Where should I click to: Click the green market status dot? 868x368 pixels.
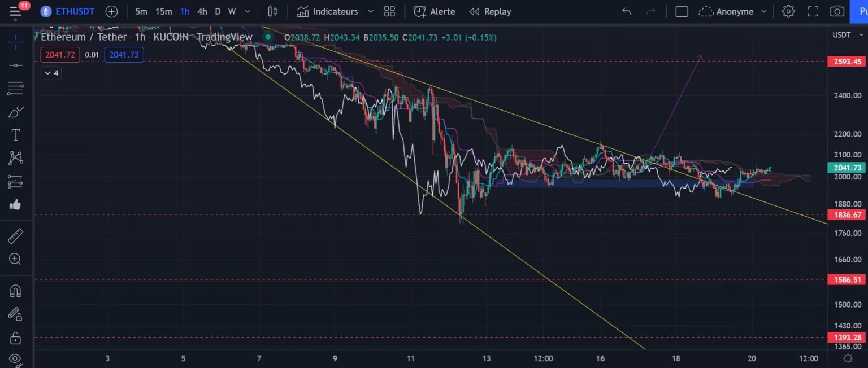point(268,37)
